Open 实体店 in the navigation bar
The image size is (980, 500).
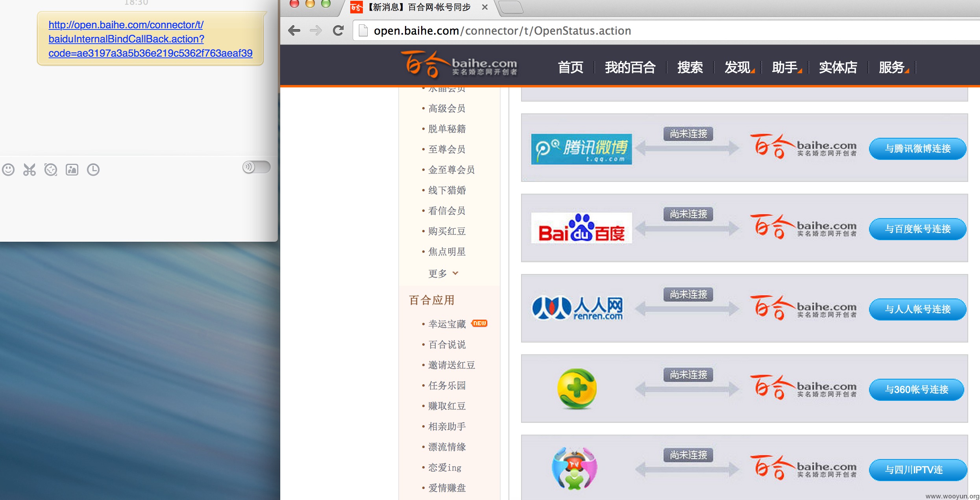pos(838,67)
